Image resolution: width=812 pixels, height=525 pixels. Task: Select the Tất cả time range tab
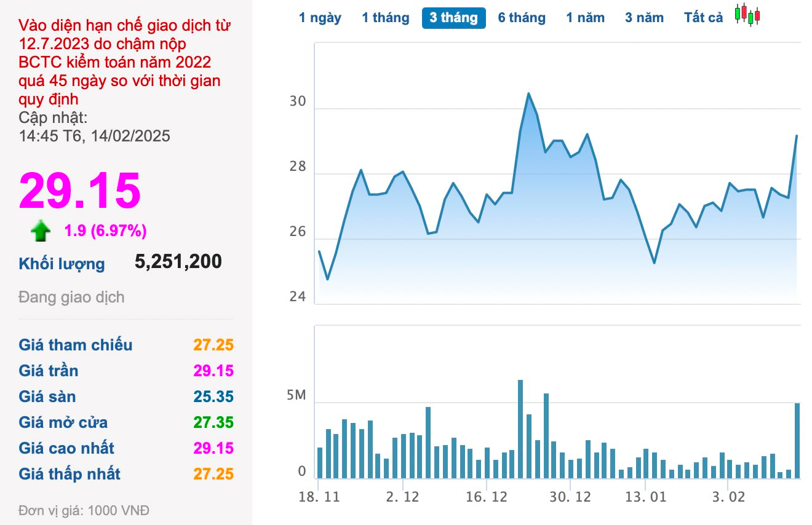[x=704, y=18]
